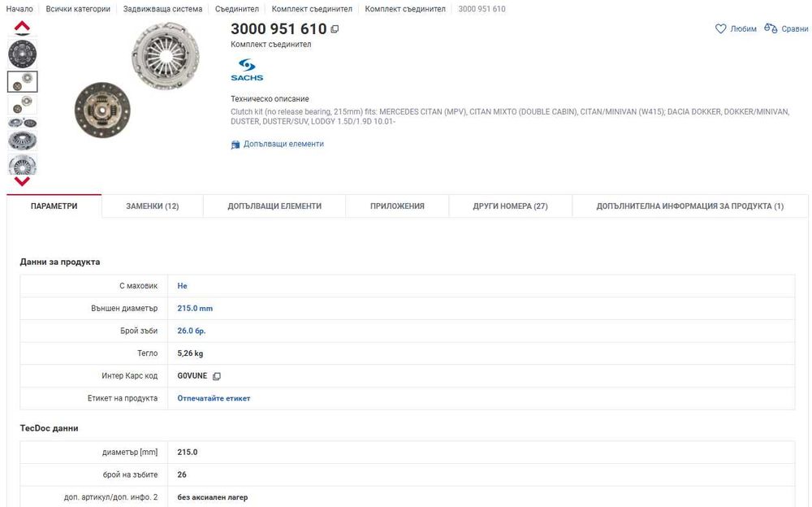Click the 215.0 mm outer diameter value

195,308
